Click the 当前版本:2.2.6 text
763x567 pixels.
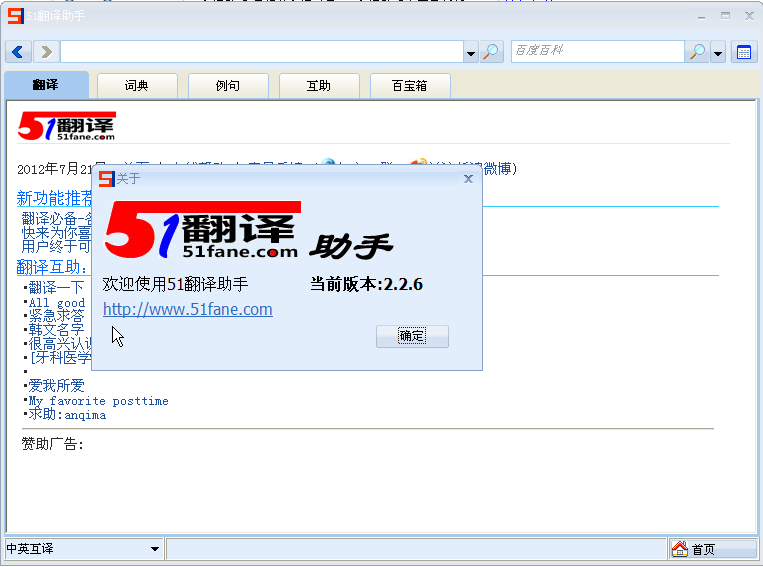pos(366,284)
